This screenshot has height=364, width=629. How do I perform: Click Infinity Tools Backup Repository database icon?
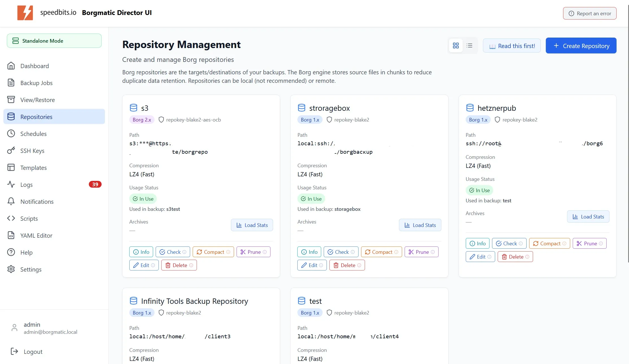pyautogui.click(x=134, y=301)
